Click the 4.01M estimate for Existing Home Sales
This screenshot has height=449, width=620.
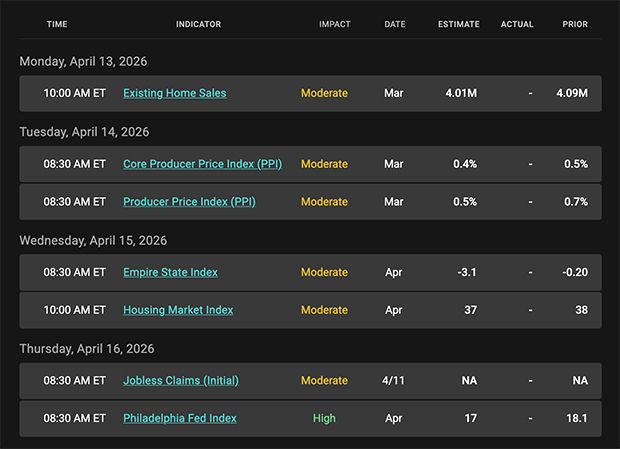tap(461, 93)
